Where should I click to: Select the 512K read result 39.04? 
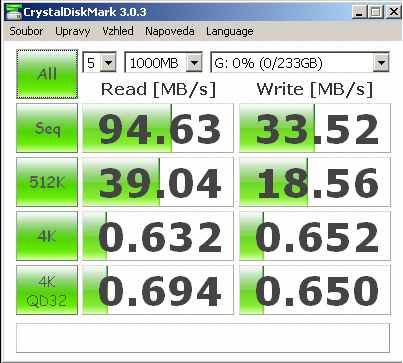point(158,182)
